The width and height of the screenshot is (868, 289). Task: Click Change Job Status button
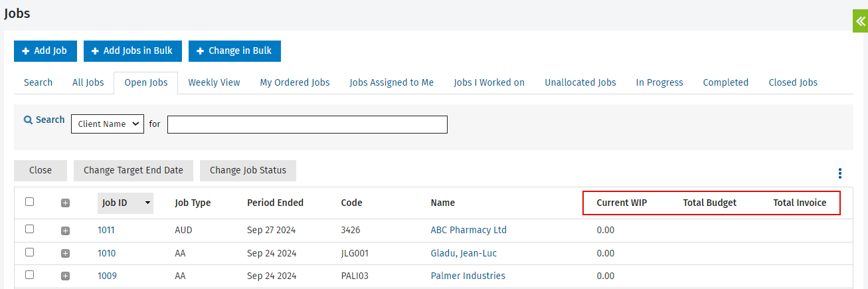(x=248, y=171)
